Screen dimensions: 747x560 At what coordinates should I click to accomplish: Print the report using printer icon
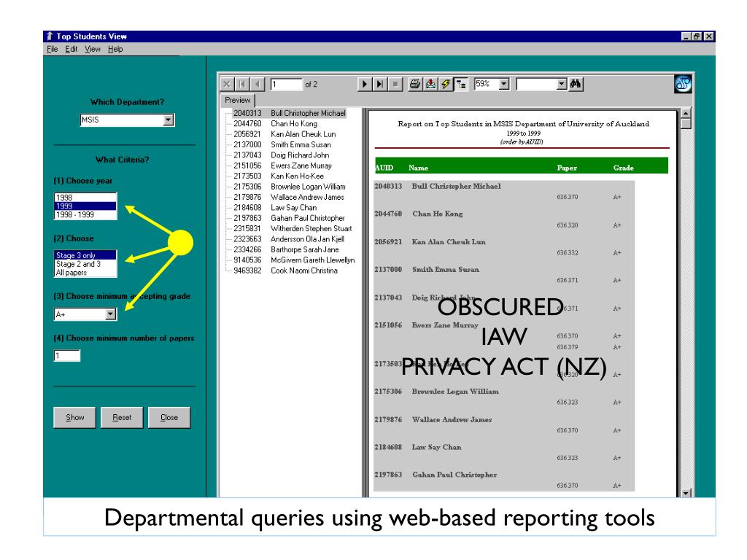coord(415,85)
